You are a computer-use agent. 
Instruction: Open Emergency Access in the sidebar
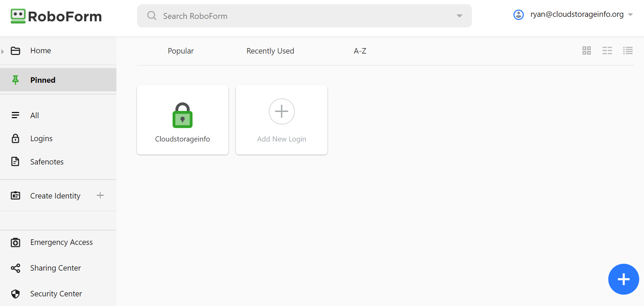[61, 242]
